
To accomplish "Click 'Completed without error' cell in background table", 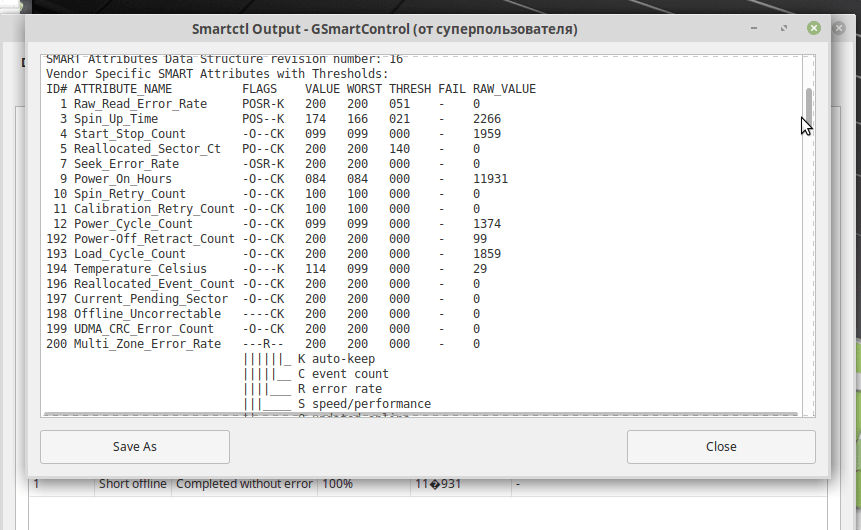I will [244, 484].
